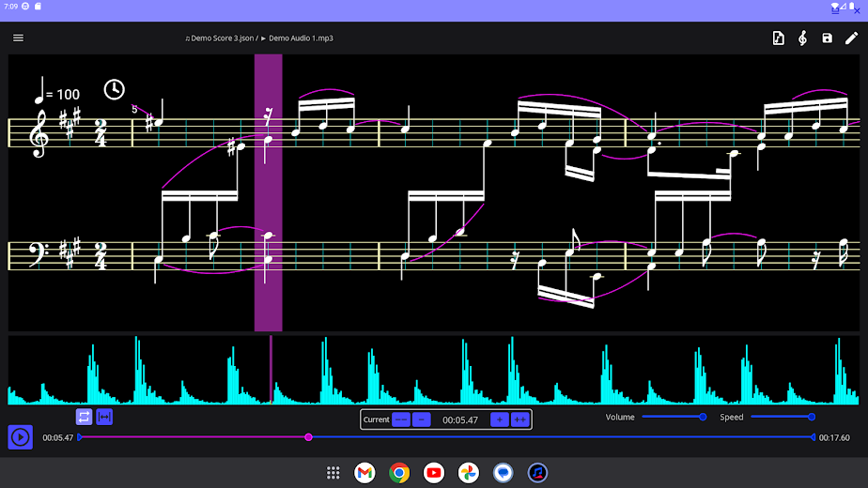Open the audio file icon
Viewport: 868px width, 488px height.
pos(779,38)
